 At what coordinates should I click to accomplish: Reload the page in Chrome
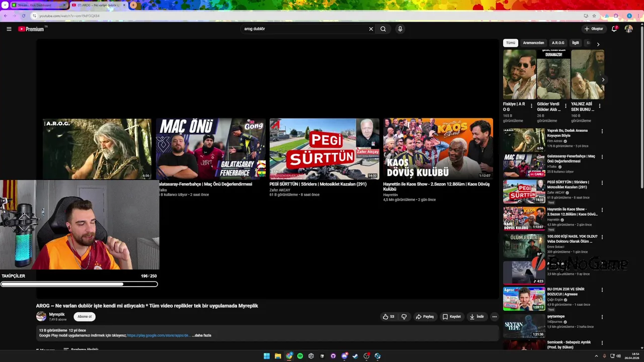pyautogui.click(x=23, y=16)
